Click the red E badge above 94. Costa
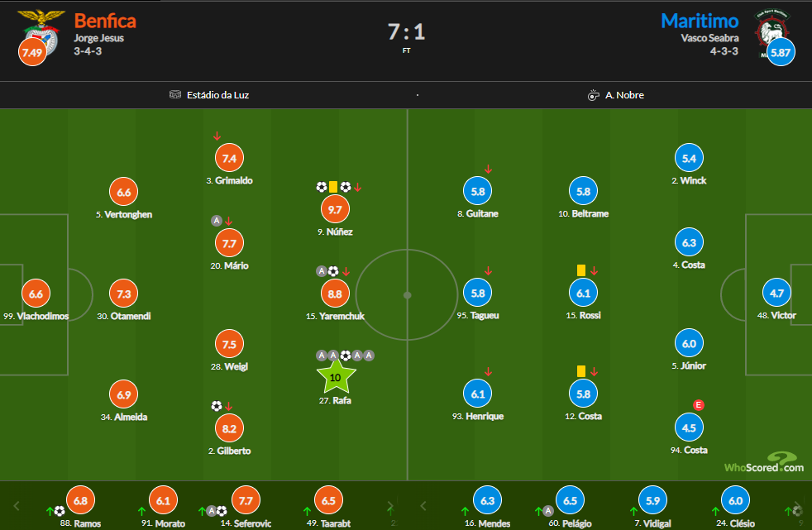Screen dimensions: 812x530 click(699, 405)
